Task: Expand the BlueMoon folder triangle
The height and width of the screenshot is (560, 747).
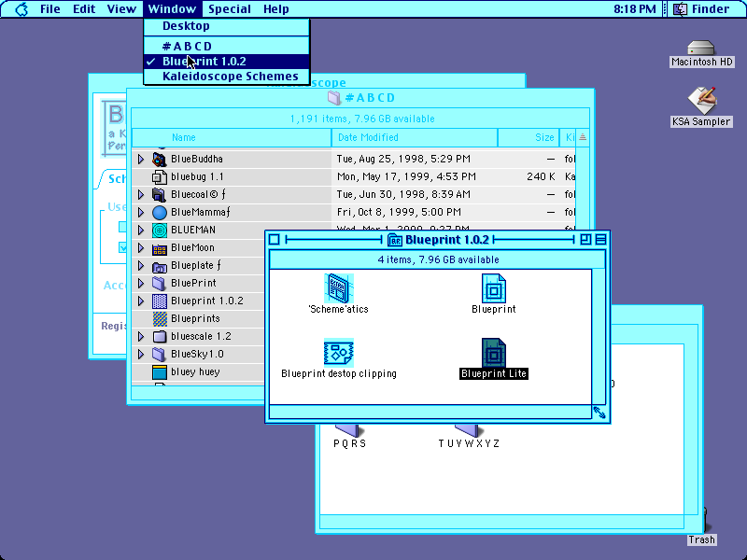Action: 141,248
